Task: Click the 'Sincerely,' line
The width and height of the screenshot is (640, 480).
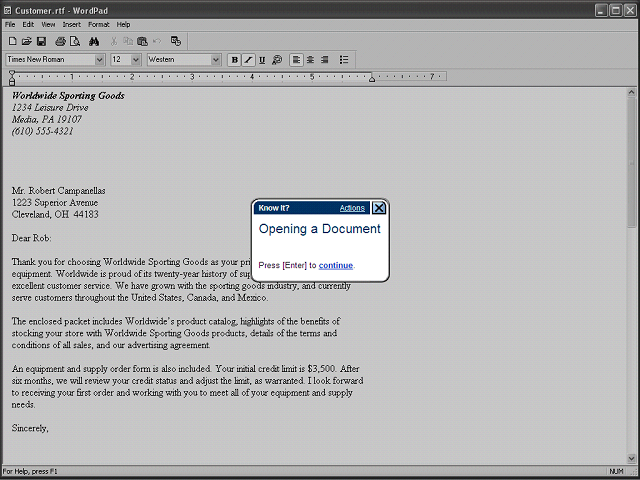Action: (30, 428)
